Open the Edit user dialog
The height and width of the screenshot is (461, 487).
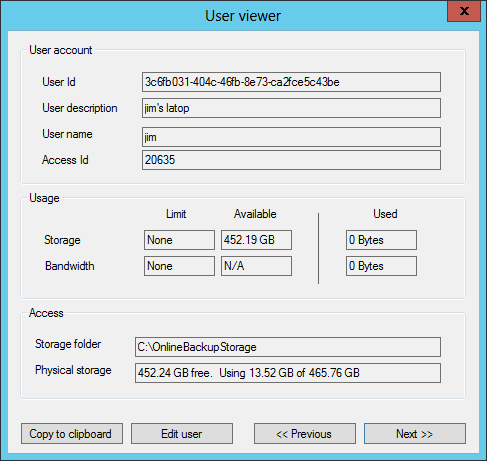(x=182, y=434)
